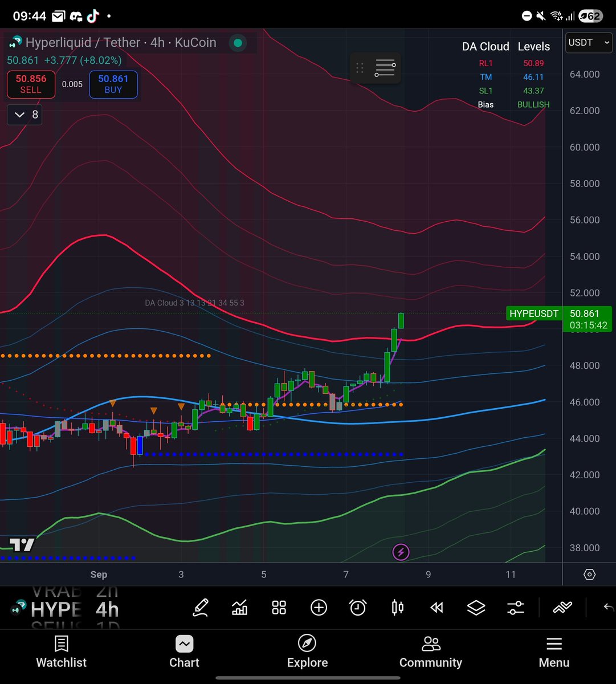Tap the DA Cloud indicator legend text
The image size is (616, 684).
[x=194, y=303]
